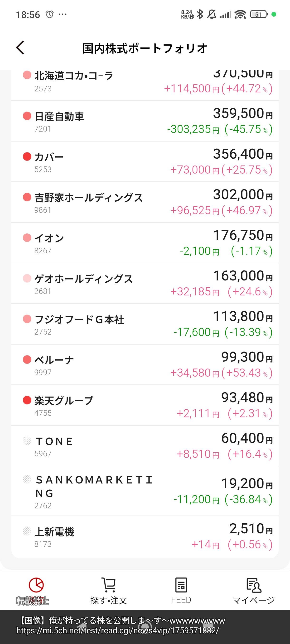This screenshot has height=644, width=290.
Task: Open the カバー stock row
Action: [x=145, y=162]
